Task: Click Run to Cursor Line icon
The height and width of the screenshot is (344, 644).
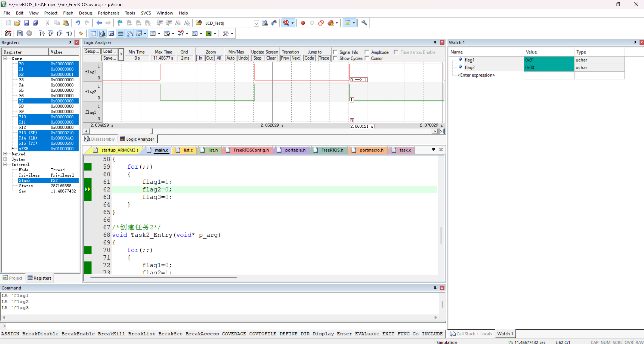Action: (x=69, y=33)
